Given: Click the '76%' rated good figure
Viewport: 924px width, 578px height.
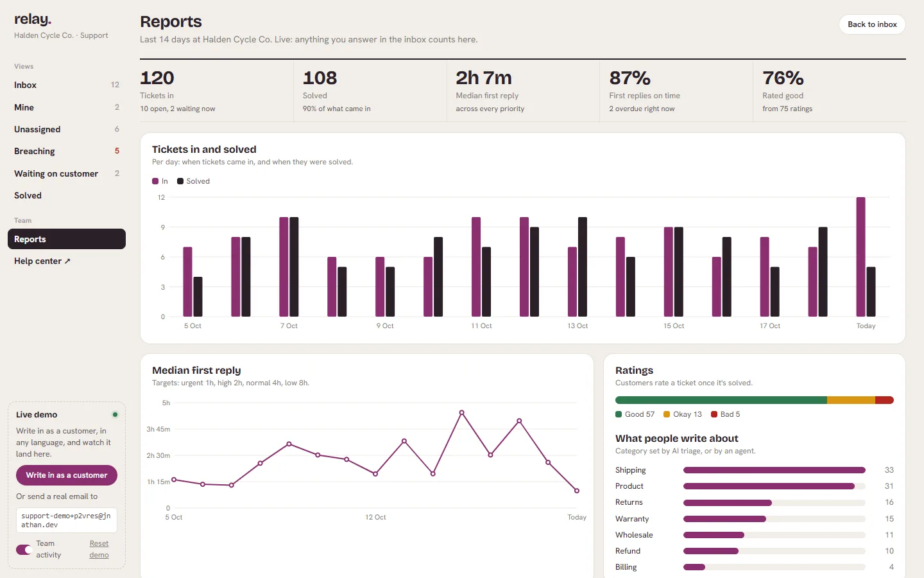Looking at the screenshot, I should coord(783,78).
